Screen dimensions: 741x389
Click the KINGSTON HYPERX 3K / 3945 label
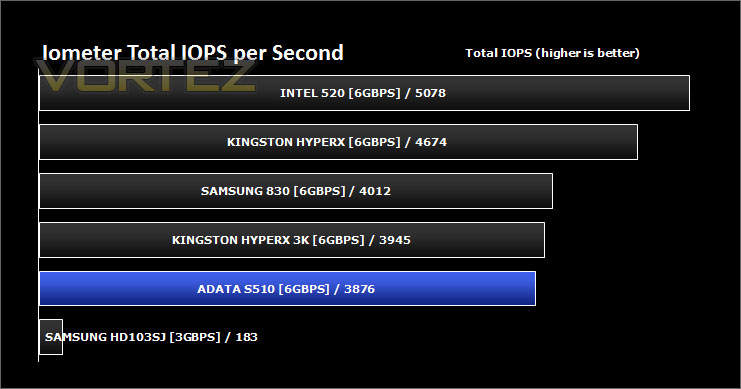292,240
